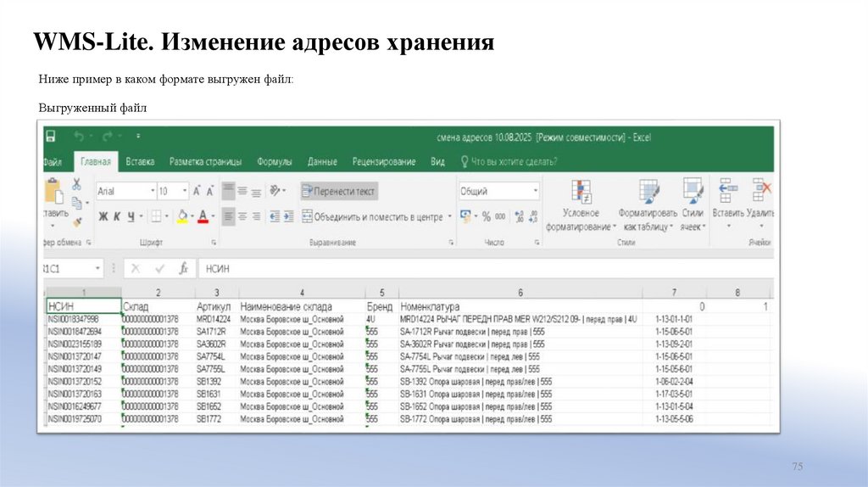
Task: Toggle top vertical alignment
Action: [x=228, y=191]
